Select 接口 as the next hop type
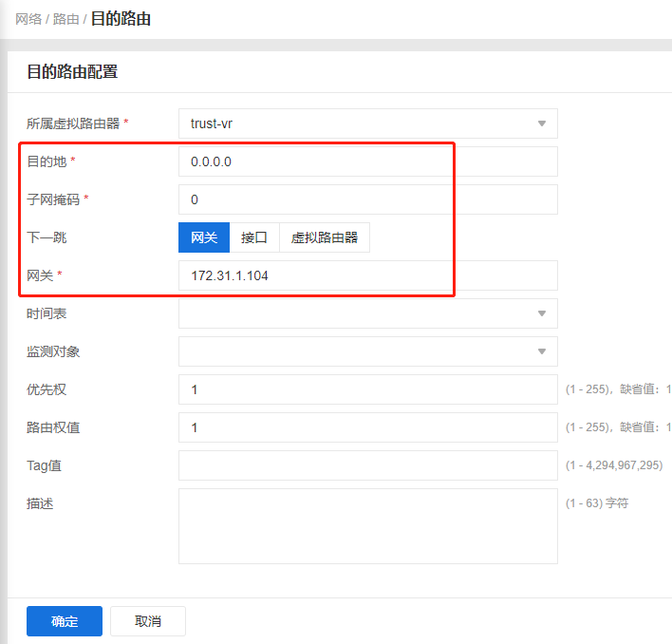 click(254, 237)
